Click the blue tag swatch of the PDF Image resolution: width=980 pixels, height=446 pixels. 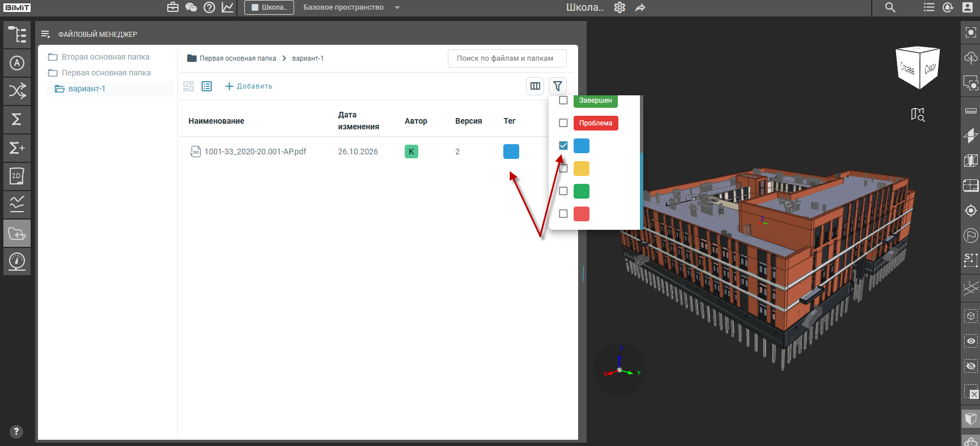pos(511,152)
